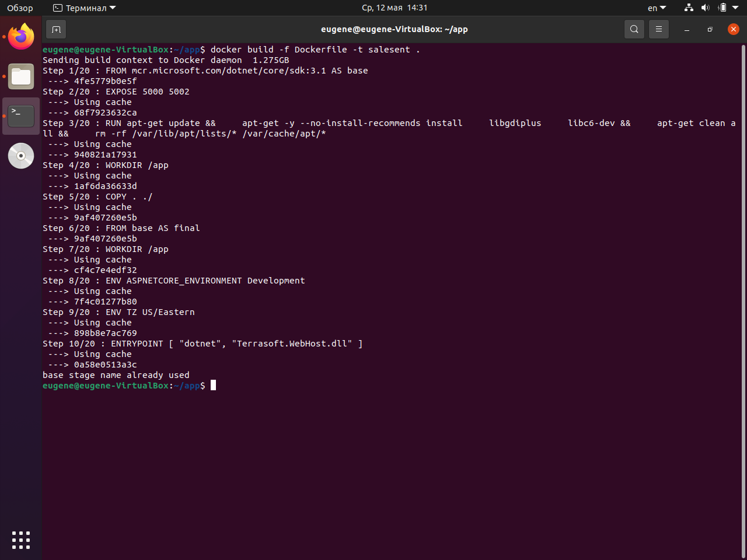
Task: Show Applications grid in dock
Action: (x=21, y=540)
